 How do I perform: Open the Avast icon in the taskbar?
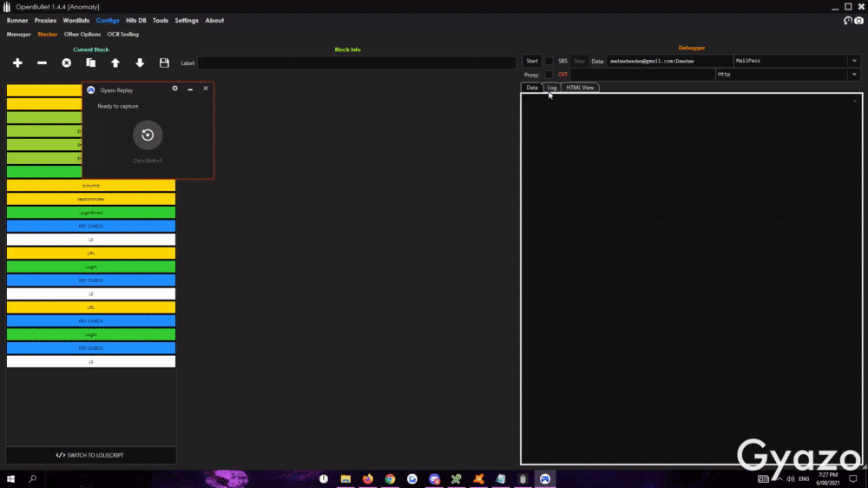point(478,478)
